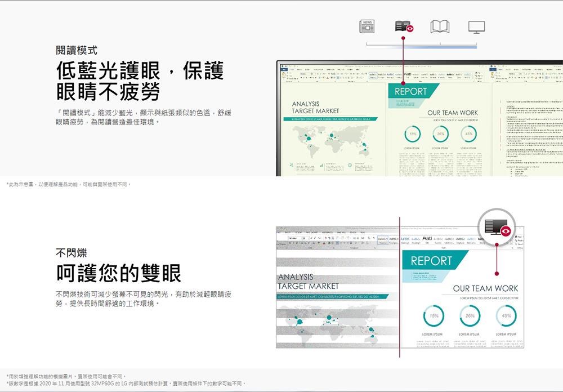Image resolution: width=563 pixels, height=392 pixels.
Task: Click the REPORT banner in the Reader Mode screen
Action: (x=411, y=92)
